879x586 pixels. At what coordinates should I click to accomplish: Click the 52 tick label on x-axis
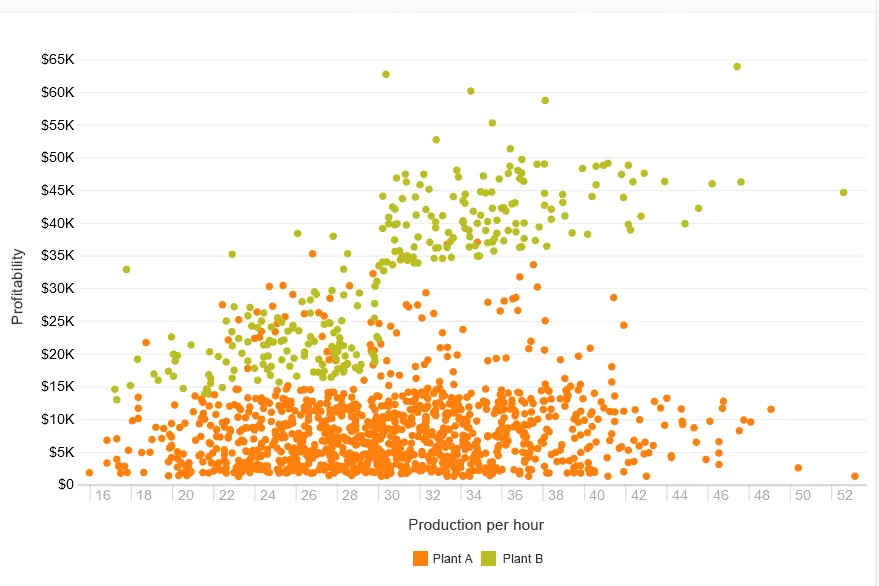[844, 496]
